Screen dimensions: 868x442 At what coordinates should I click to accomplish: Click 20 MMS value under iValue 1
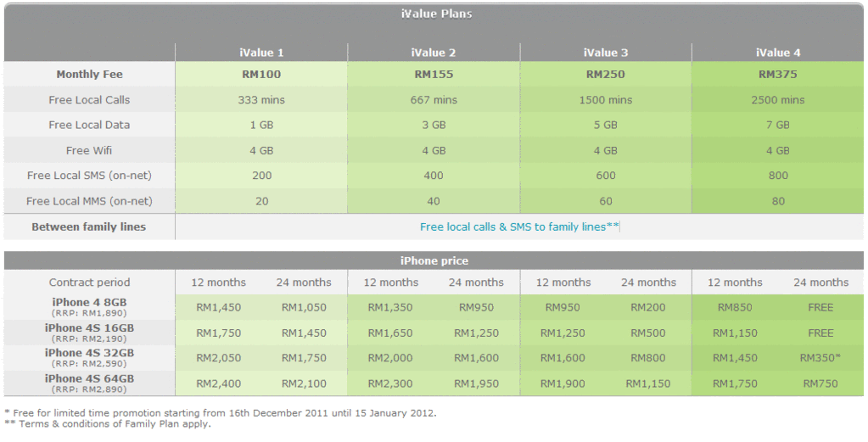(262, 201)
